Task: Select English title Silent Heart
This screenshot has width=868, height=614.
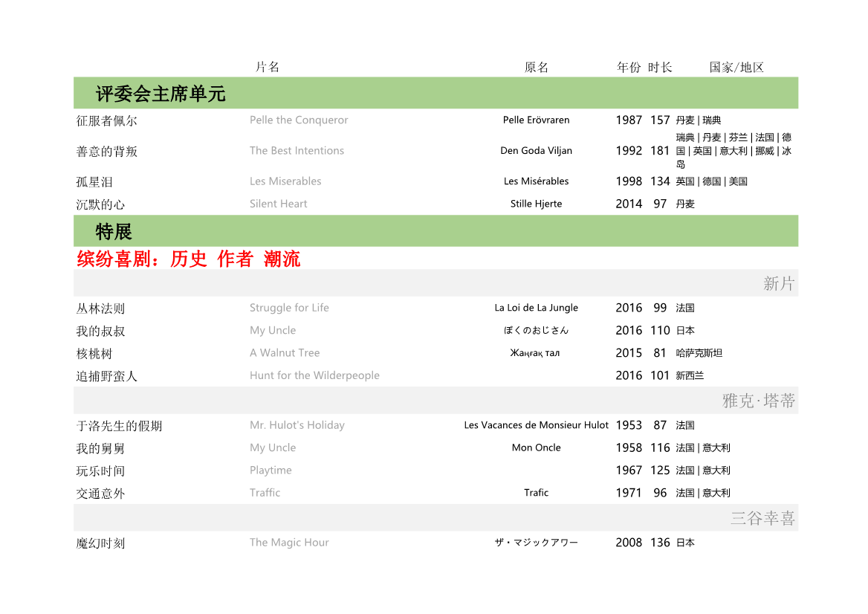Action: pos(278,204)
